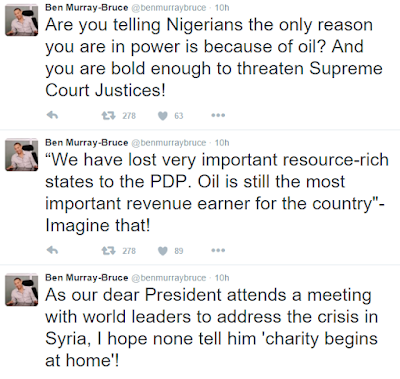
Task: View the first tweet's 278 retweet count
Action: (x=129, y=116)
